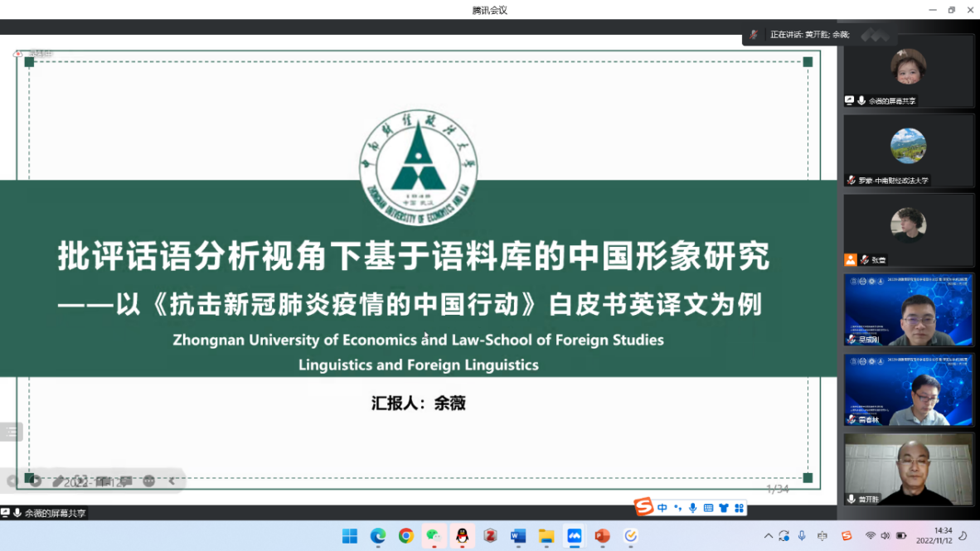The width and height of the screenshot is (980, 551).
Task: Open Google Chrome from the taskbar
Action: click(406, 536)
